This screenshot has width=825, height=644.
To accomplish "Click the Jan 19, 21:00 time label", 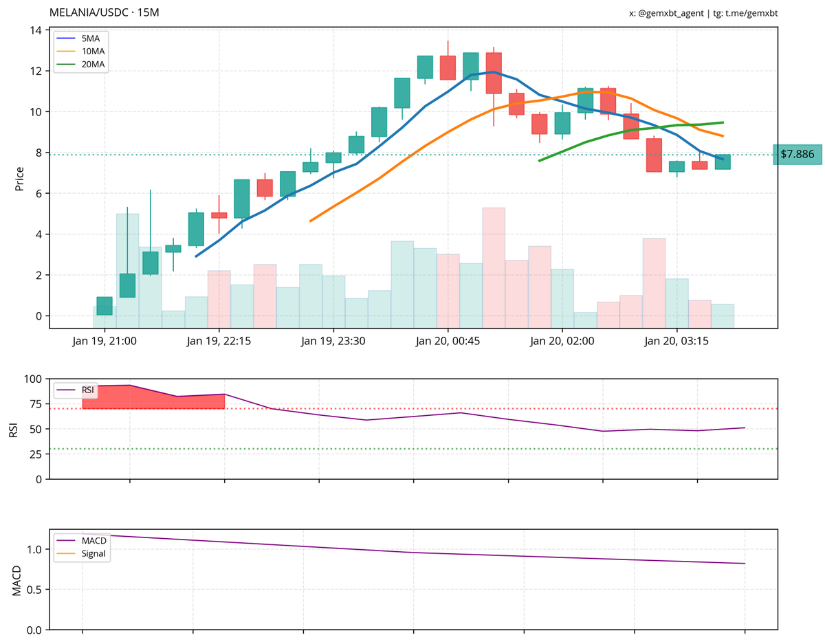I will (104, 341).
